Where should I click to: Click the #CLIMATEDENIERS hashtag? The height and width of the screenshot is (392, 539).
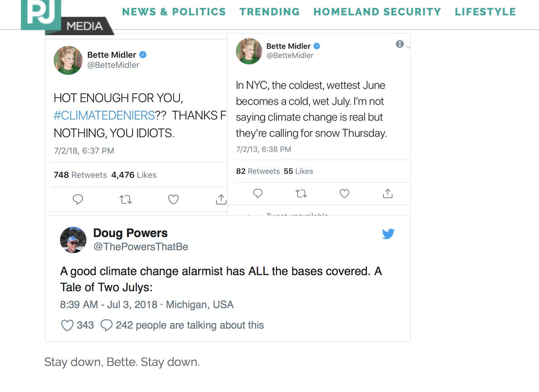(x=104, y=115)
